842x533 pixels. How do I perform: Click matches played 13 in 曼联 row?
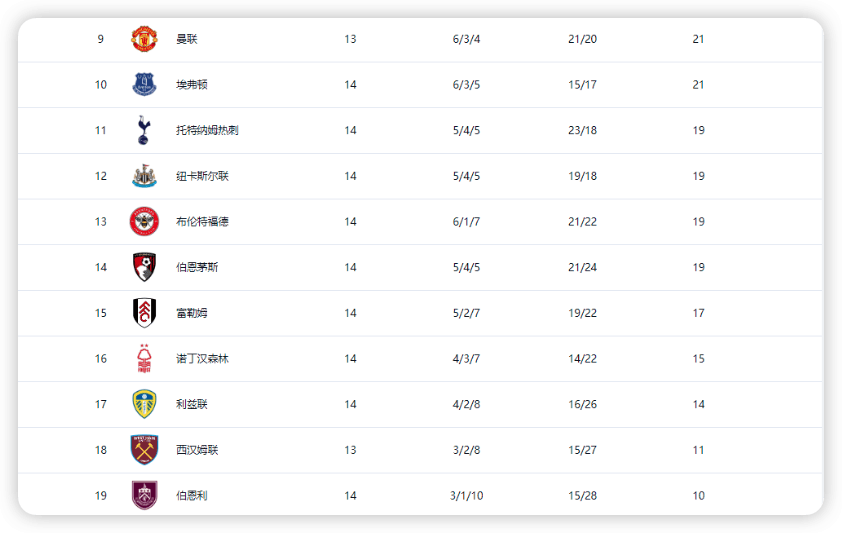click(350, 39)
